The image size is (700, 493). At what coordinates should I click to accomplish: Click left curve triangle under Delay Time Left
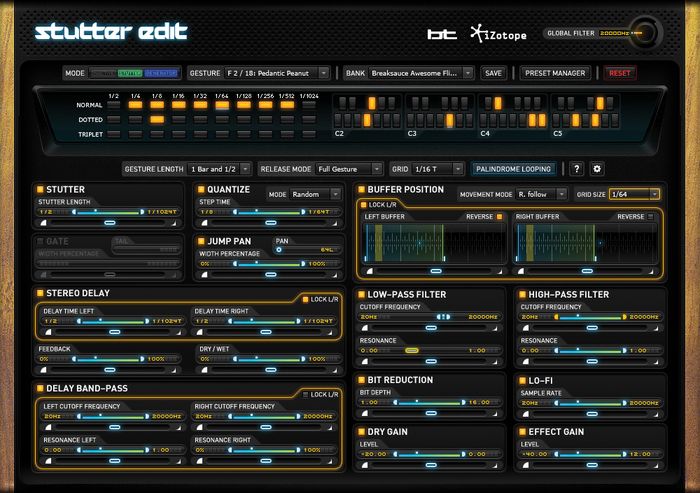49,332
